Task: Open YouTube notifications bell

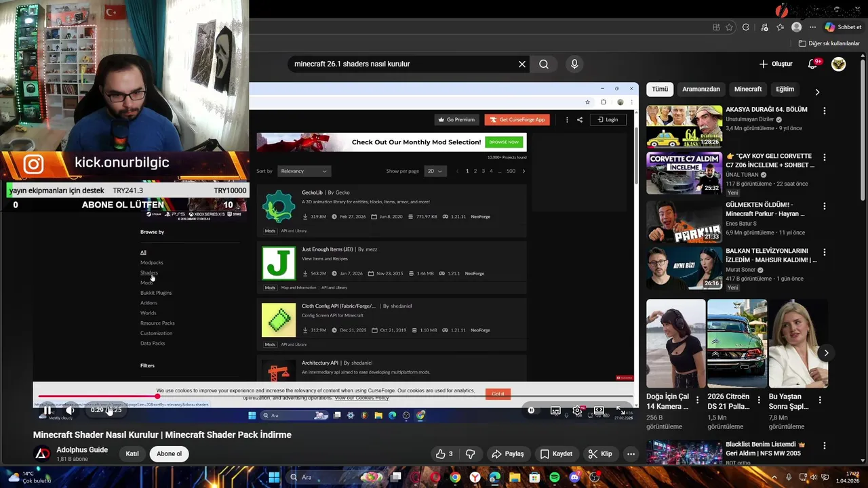Action: [x=812, y=64]
